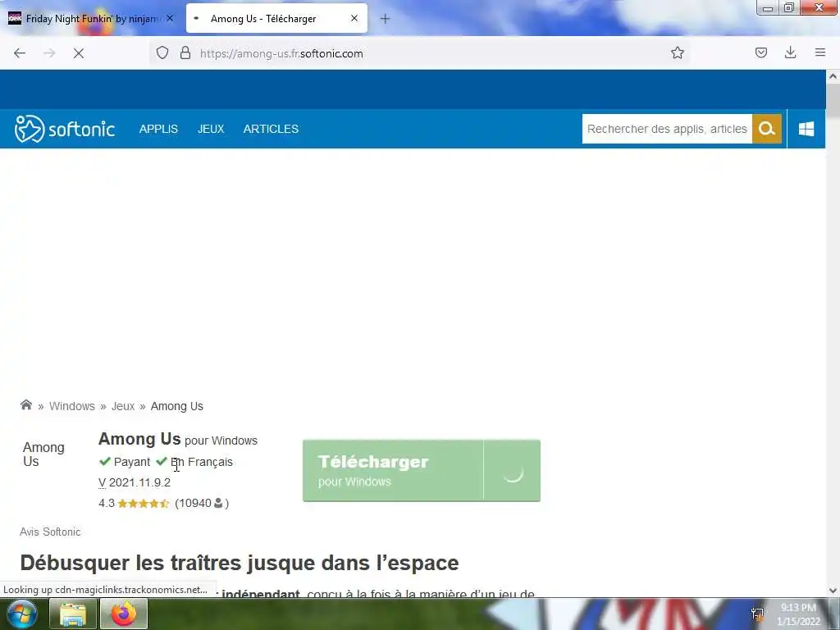Click the page scrollbar down arrow
The height and width of the screenshot is (630, 840).
[x=833, y=591]
